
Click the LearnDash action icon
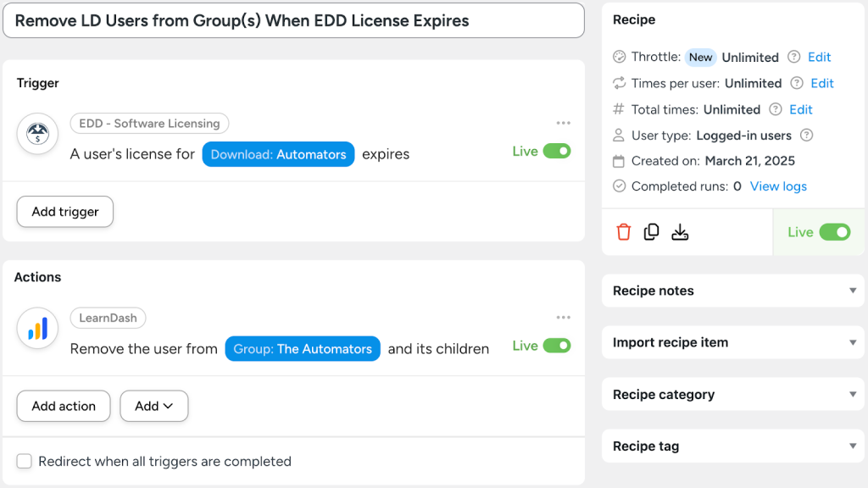pos(36,328)
